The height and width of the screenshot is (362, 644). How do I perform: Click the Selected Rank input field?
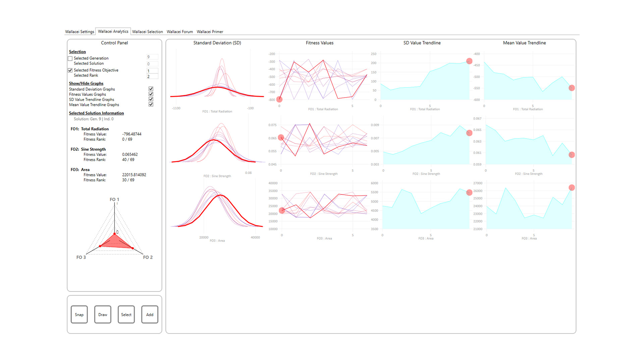click(x=152, y=76)
